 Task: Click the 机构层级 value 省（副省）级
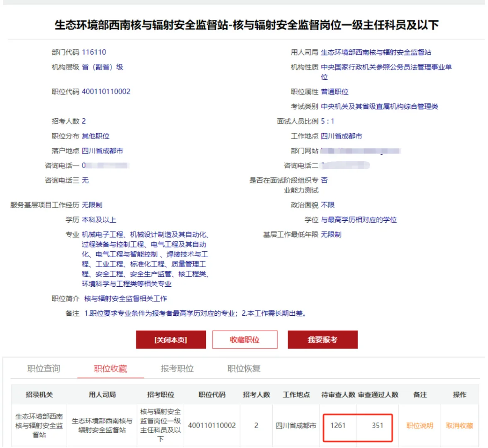tap(102, 67)
